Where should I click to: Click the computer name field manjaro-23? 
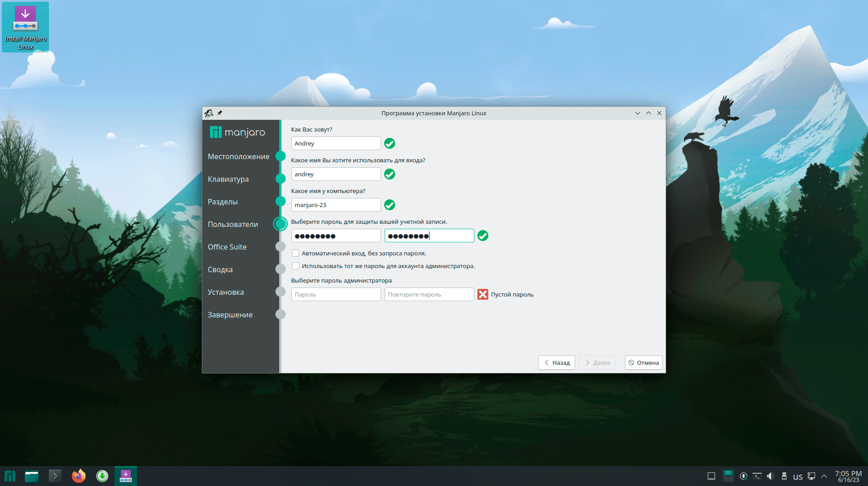(x=336, y=205)
